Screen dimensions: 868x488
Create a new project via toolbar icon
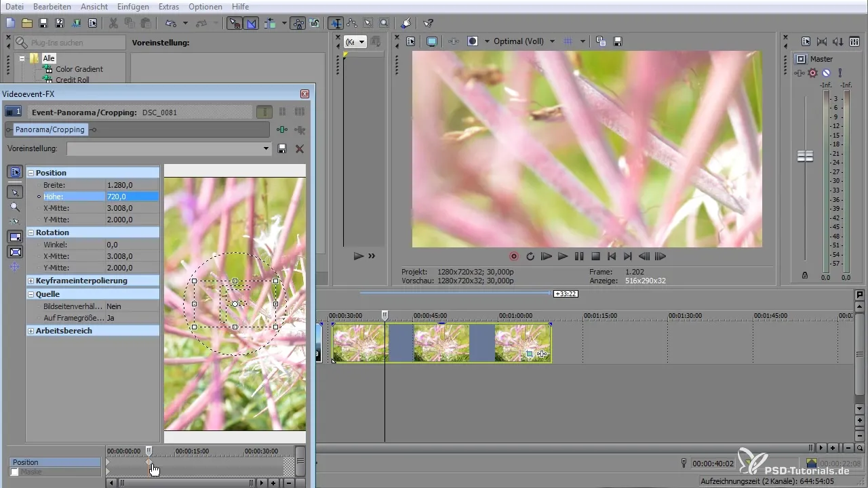10,23
